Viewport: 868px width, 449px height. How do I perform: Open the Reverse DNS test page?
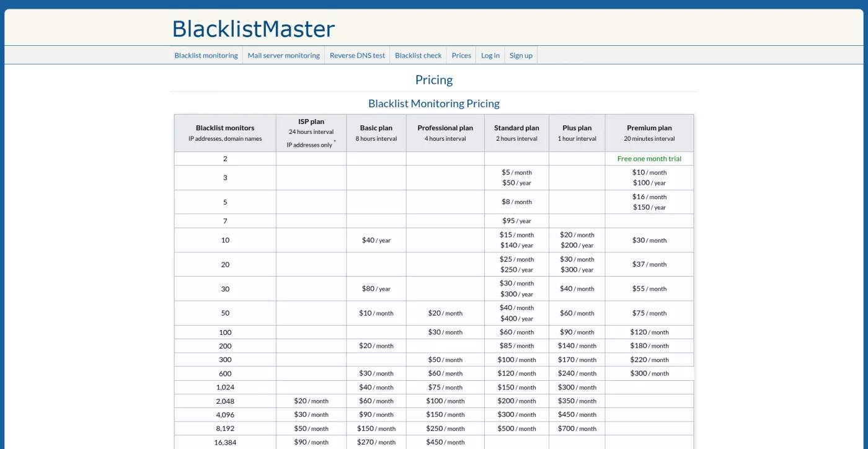tap(357, 55)
